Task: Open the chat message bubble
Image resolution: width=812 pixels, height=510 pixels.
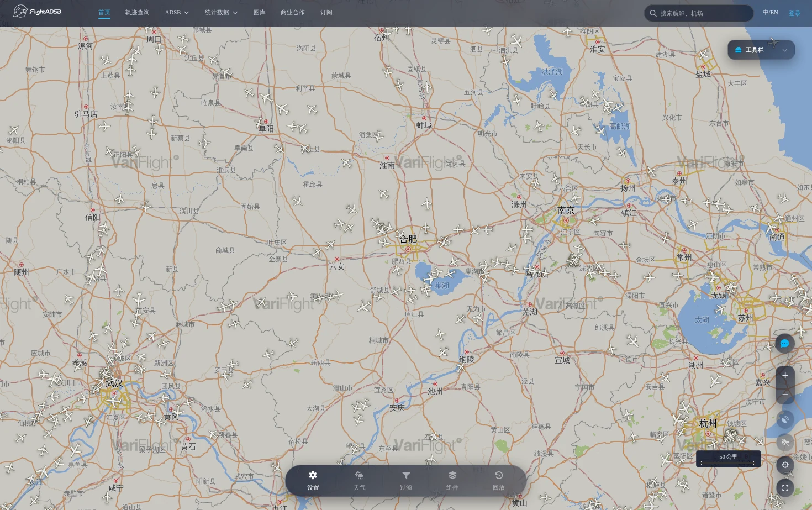Action: point(785,343)
